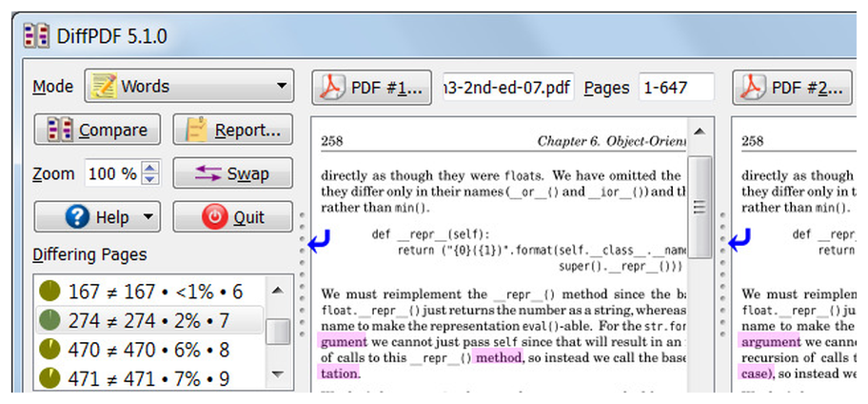Click pie icon beside page 471 entry

(x=49, y=379)
